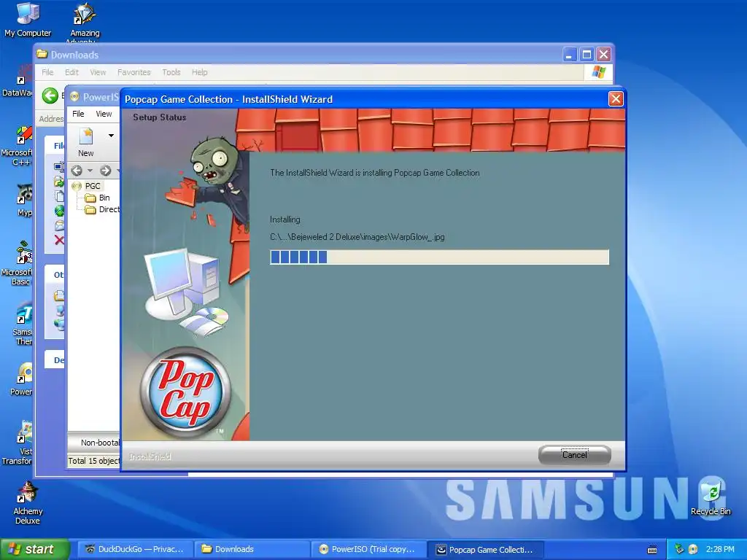The width and height of the screenshot is (747, 560).
Task: Click the red X delete icon in Downloads sidebar
Action: coord(59,239)
